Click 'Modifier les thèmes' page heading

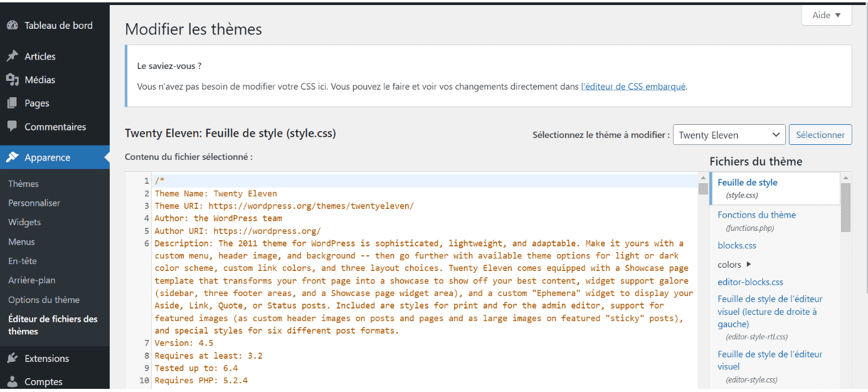(193, 29)
